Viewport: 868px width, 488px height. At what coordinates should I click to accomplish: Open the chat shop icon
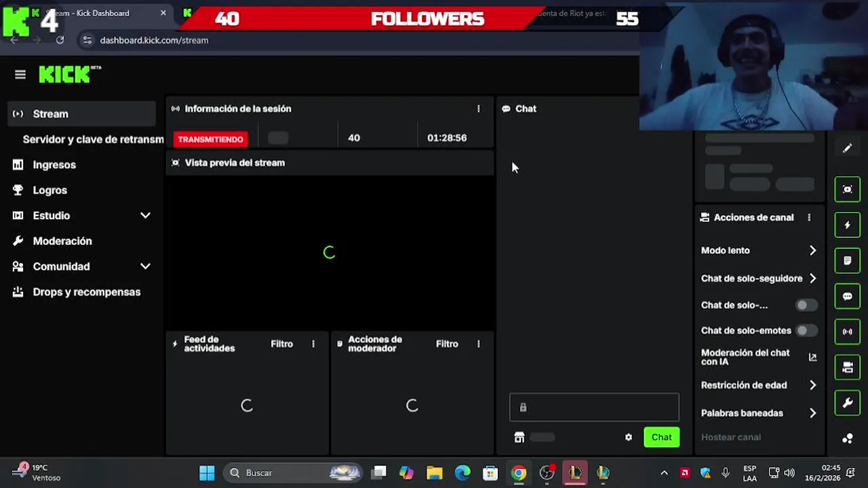coord(519,437)
